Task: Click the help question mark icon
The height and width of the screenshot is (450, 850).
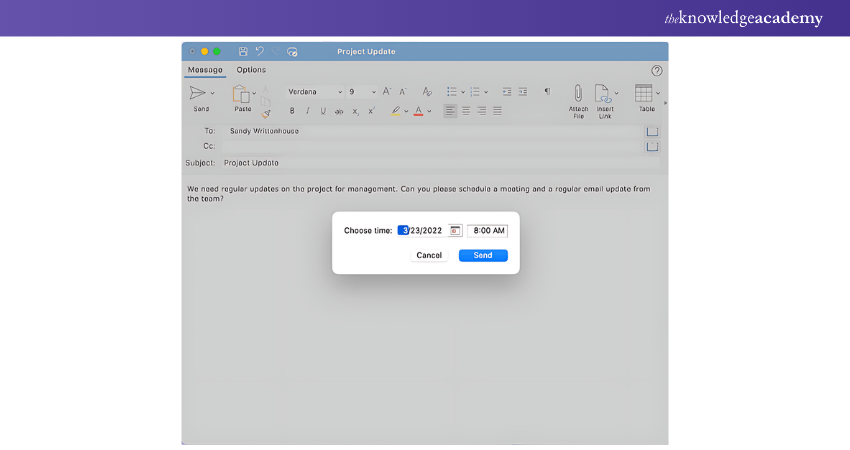Action: (x=657, y=71)
